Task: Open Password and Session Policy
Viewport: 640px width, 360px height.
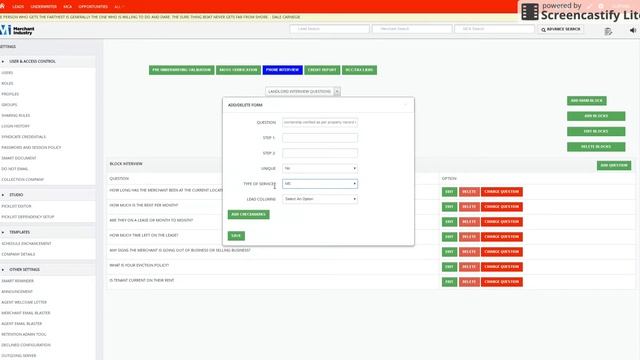Action: tap(31, 147)
